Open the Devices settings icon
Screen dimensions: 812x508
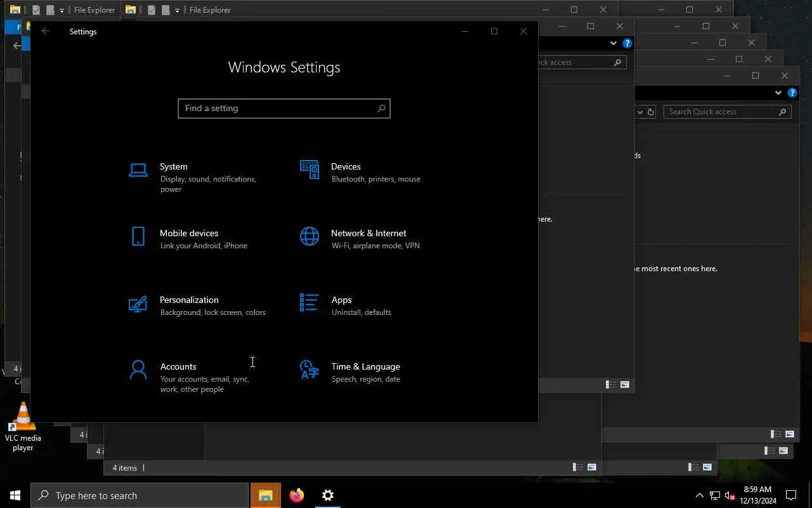pyautogui.click(x=310, y=170)
